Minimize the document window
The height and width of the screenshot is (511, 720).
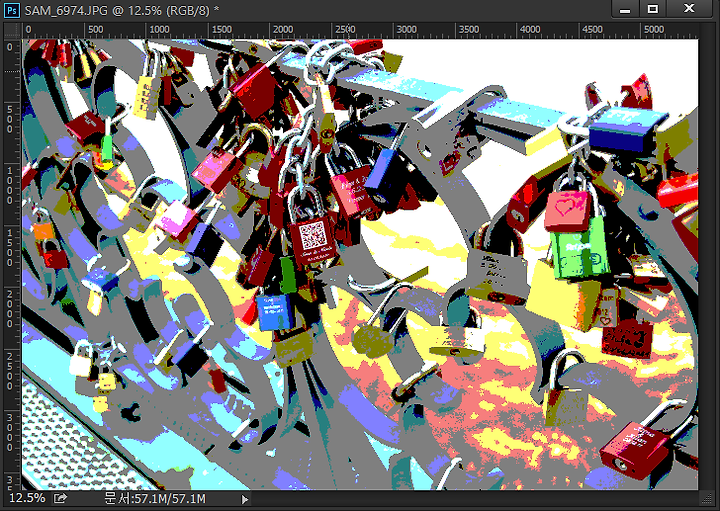pyautogui.click(x=625, y=9)
